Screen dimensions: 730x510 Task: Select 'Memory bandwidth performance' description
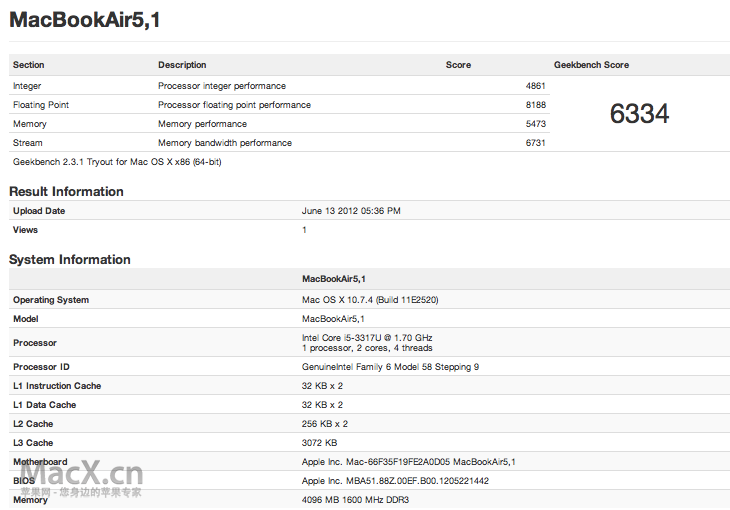(225, 143)
